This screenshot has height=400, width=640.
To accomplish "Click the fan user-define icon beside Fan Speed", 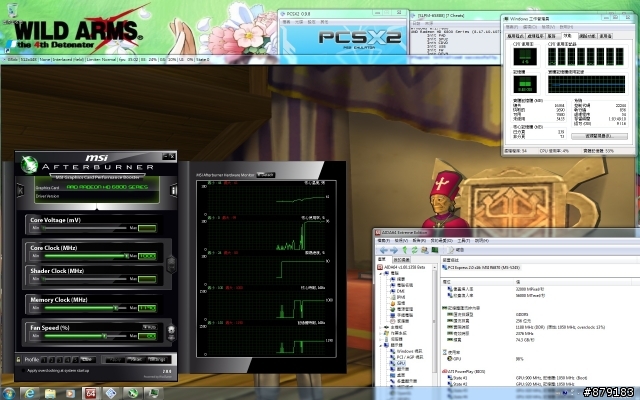I will (x=171, y=330).
